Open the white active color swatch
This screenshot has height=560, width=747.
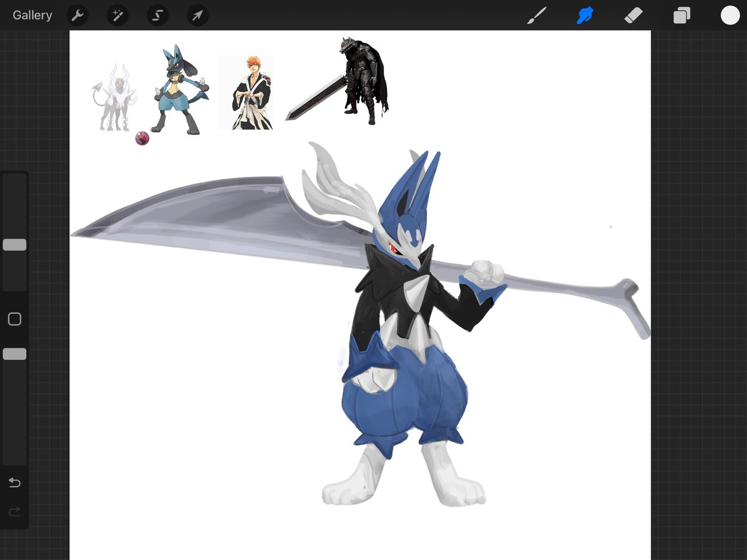coord(730,15)
